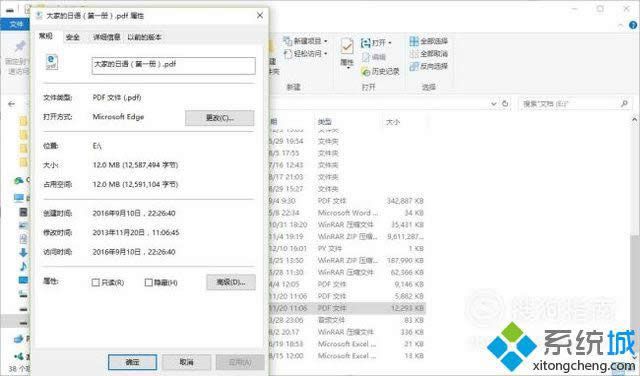Viewport: 640px width, 376px height.
Task: Select the Network icon in sidebar
Action: point(19,357)
